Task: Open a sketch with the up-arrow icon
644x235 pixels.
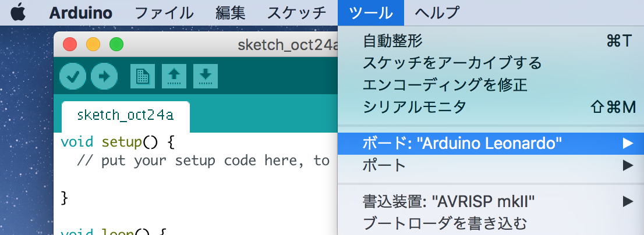Action: [x=174, y=76]
